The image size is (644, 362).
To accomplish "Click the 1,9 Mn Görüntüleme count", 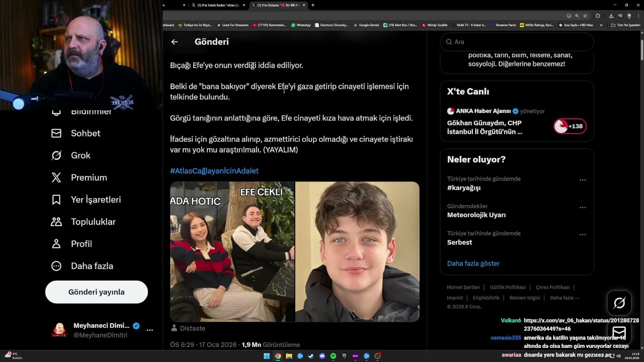I will [x=271, y=345].
